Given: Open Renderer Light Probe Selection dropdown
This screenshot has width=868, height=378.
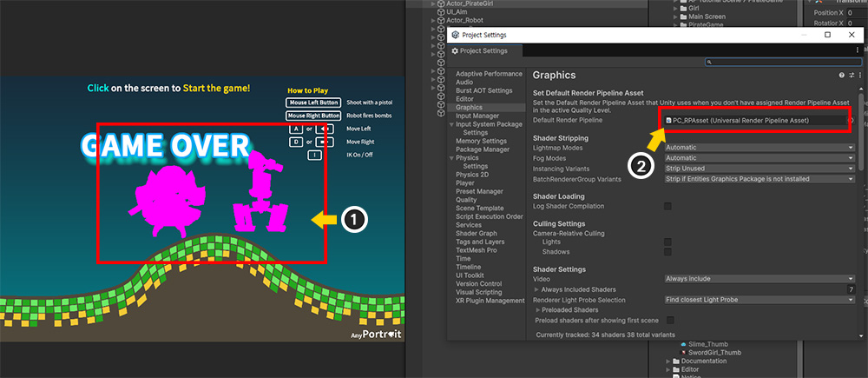Looking at the screenshot, I should (759, 300).
